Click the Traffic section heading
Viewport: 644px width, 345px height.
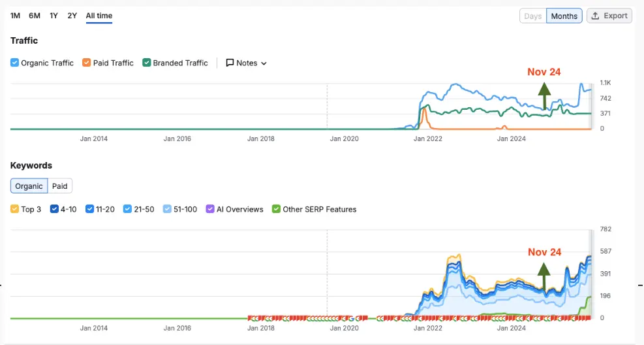click(x=24, y=41)
